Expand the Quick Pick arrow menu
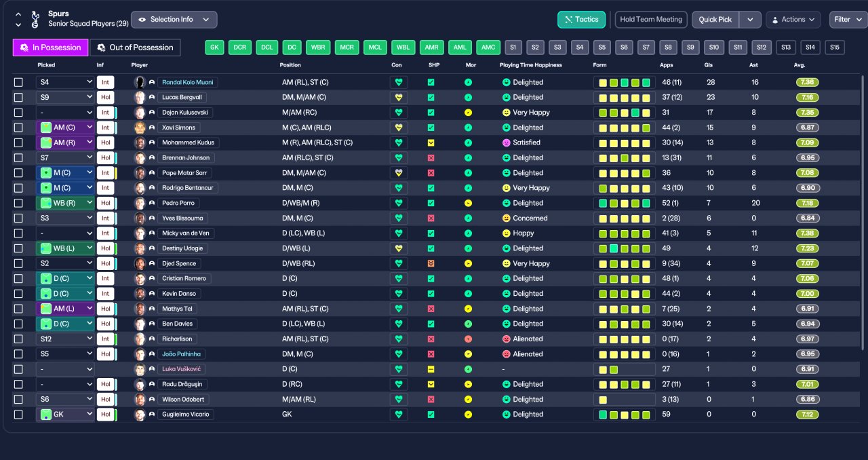 (x=749, y=20)
